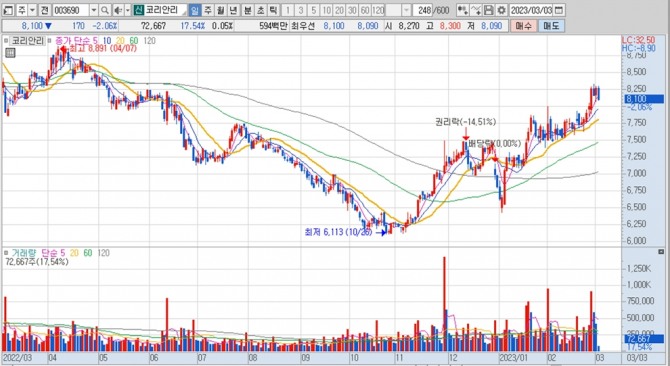
Task: Click the add indicator line icon
Action: click(476, 10)
